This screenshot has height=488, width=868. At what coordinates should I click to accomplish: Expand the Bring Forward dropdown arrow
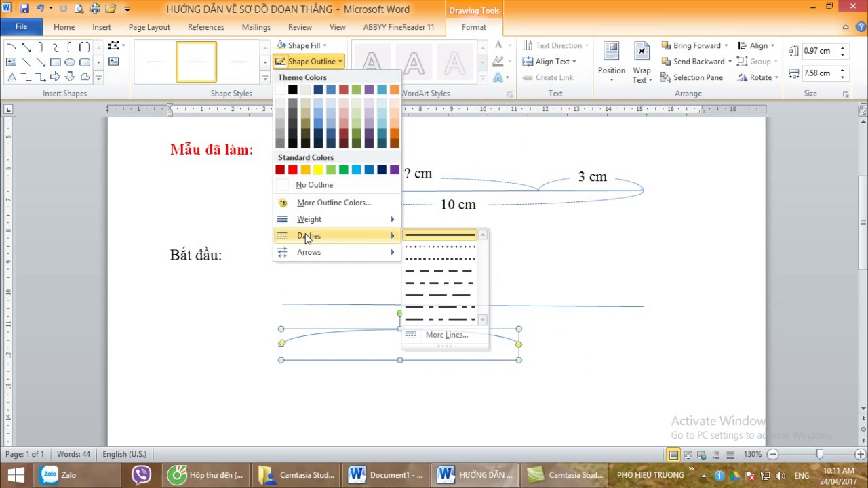click(x=726, y=45)
